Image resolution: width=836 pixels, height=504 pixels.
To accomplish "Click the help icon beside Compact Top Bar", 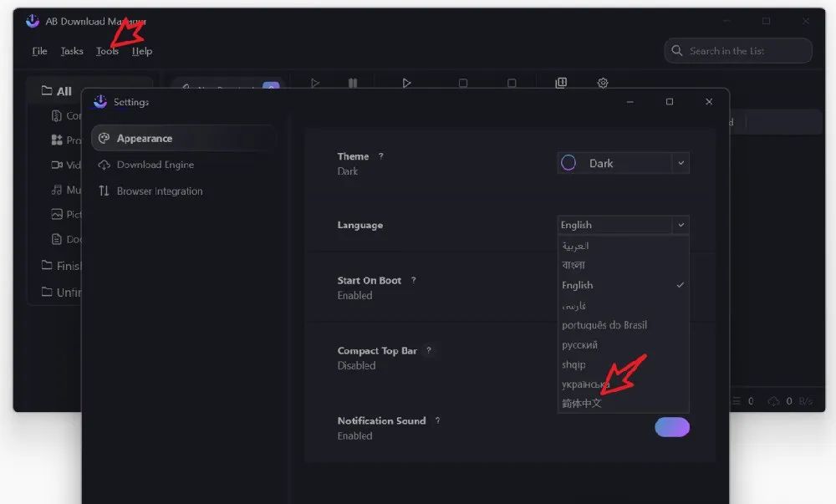I will pos(429,350).
